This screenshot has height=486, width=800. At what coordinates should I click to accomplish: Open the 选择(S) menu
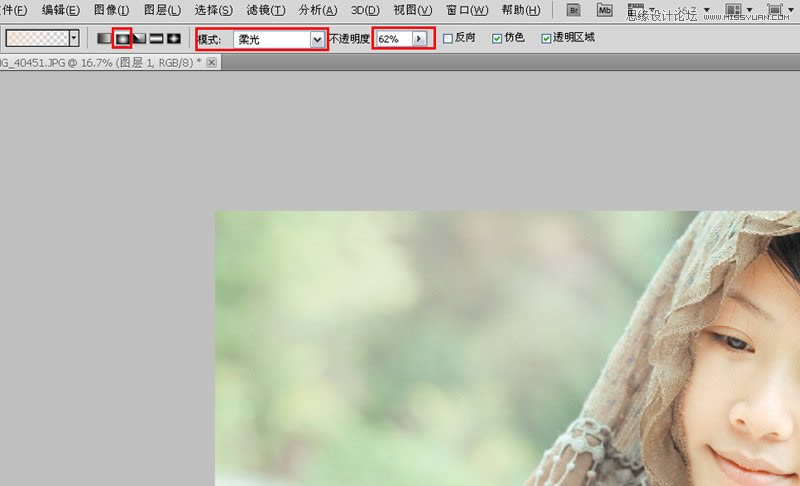point(214,10)
